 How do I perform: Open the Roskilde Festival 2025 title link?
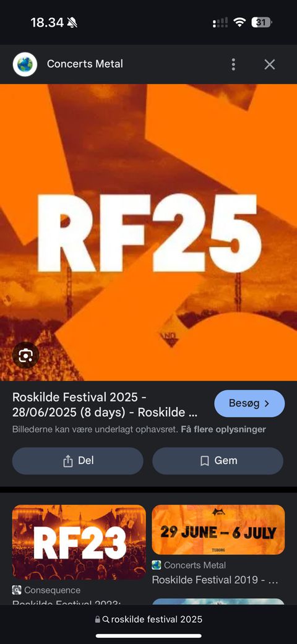point(105,405)
